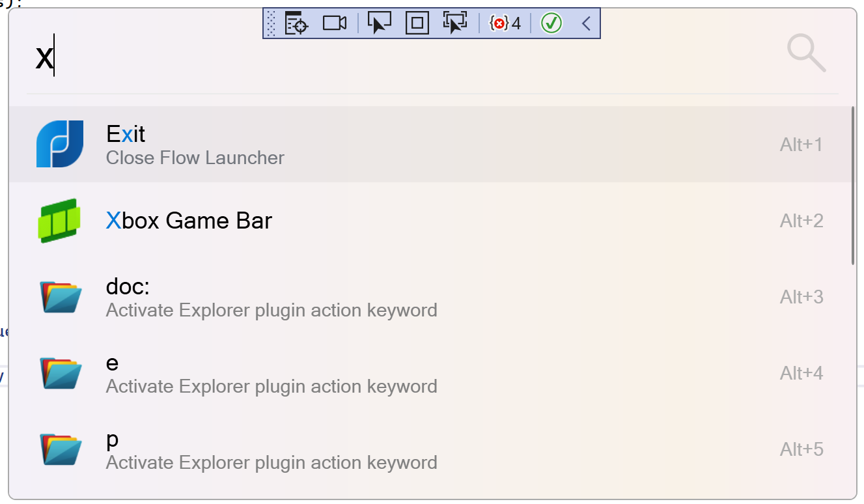Click the Close Flow Launcher subtitle
Image resolution: width=864 pixels, height=504 pixels.
coord(195,158)
